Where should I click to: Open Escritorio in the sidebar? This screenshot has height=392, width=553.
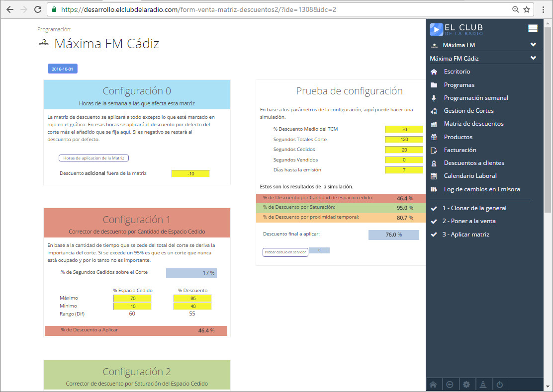457,72
